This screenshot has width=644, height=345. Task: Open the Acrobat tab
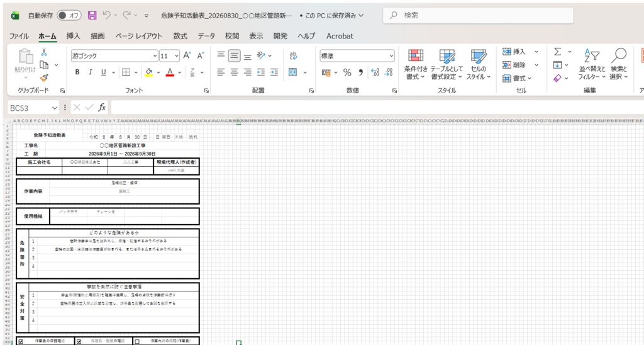coord(340,36)
